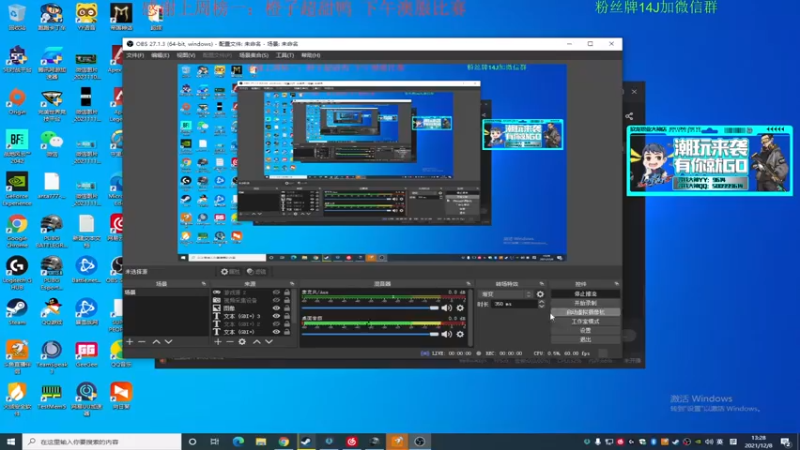Pop out the Sources dock panel
The height and width of the screenshot is (450, 800).
tap(292, 284)
